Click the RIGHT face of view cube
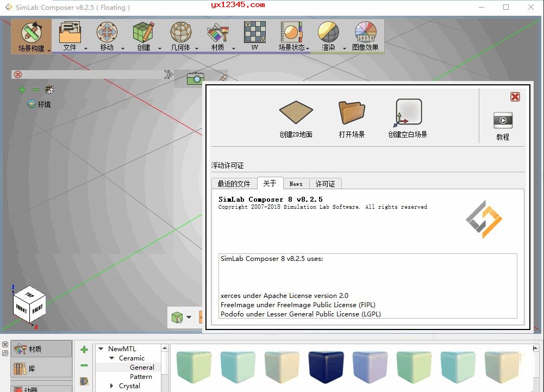The height and width of the screenshot is (392, 544). pyautogui.click(x=37, y=308)
